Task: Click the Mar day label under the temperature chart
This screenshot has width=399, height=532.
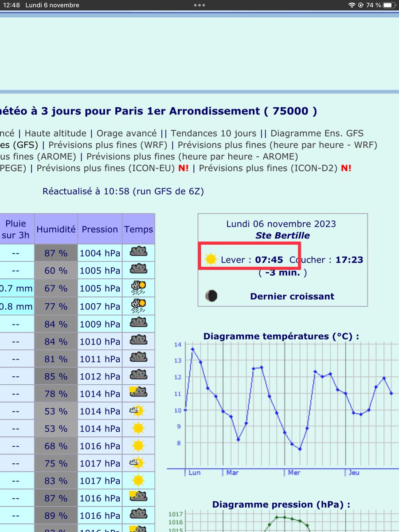Action: [232, 473]
